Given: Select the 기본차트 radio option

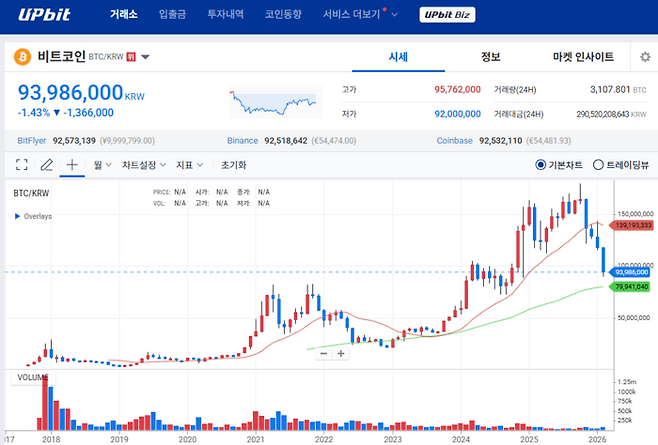Looking at the screenshot, I should pyautogui.click(x=541, y=165).
